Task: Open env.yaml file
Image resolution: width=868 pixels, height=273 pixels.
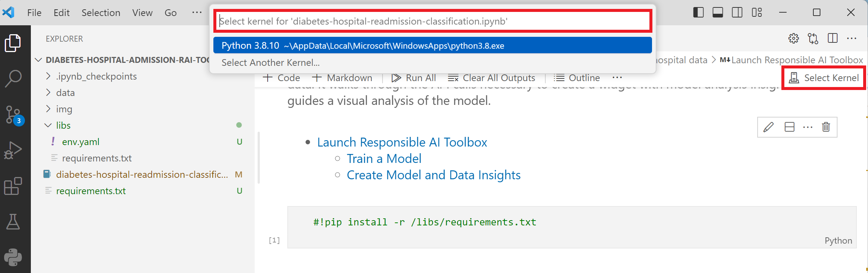Action: (x=81, y=142)
